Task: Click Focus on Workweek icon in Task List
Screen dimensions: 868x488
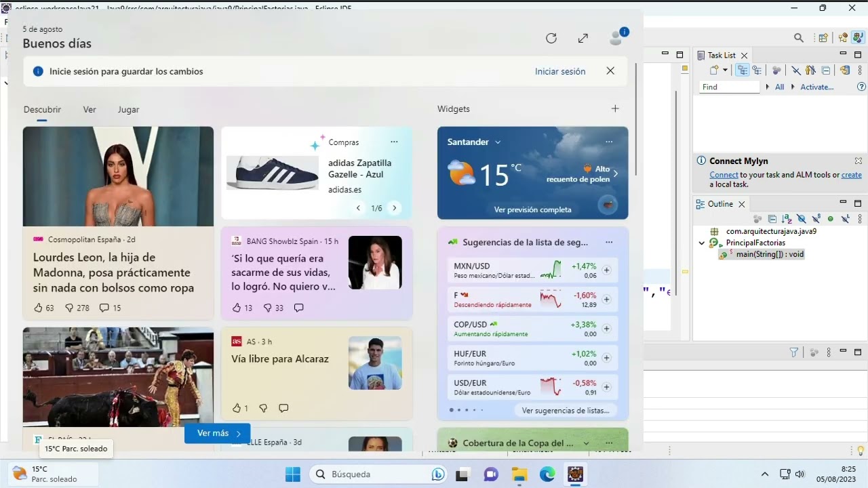Action: (776, 70)
